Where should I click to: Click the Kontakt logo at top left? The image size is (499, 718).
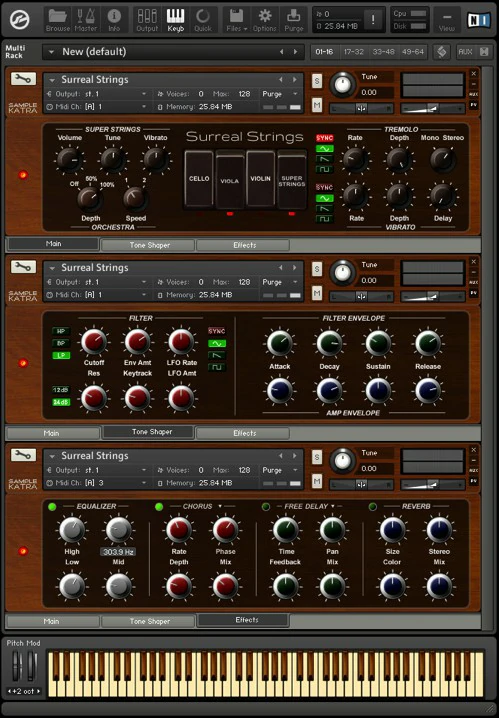[x=19, y=20]
